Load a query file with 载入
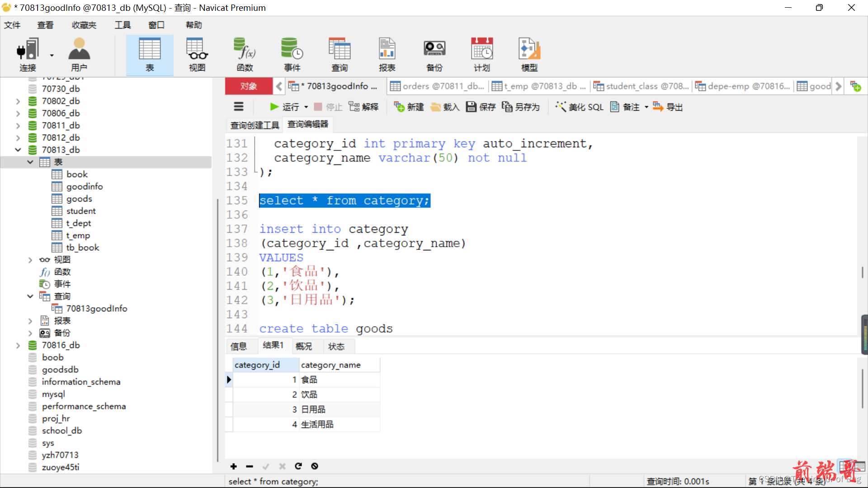 tap(445, 107)
